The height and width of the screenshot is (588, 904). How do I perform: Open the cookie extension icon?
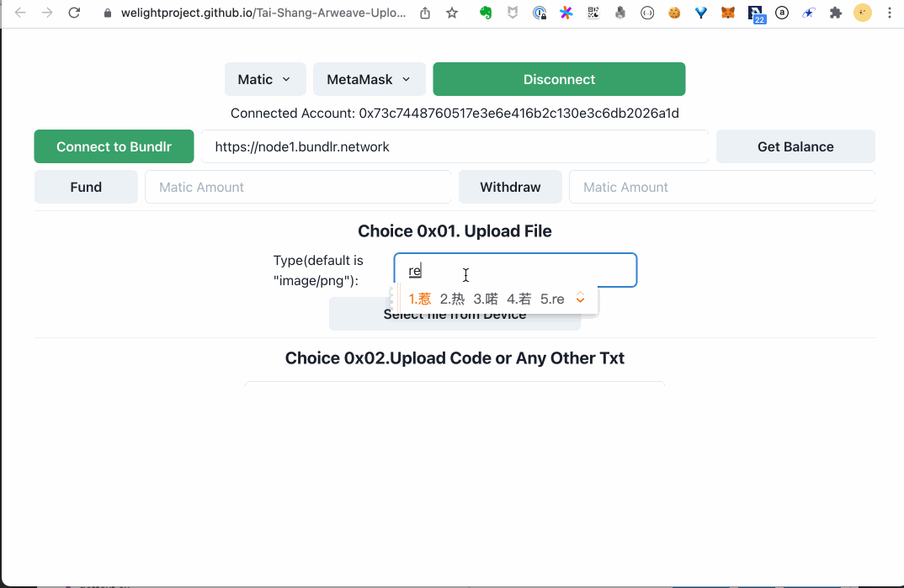674,13
